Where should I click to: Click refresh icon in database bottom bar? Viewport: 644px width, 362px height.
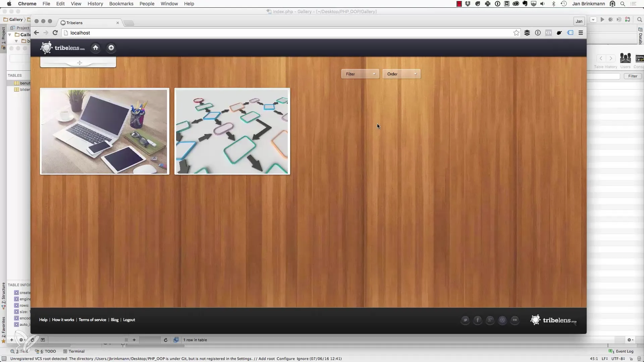(x=165, y=340)
